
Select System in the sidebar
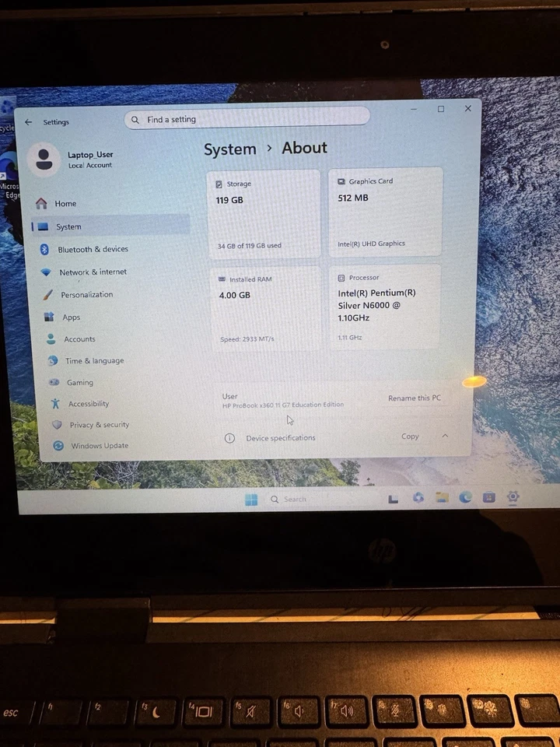click(110, 226)
